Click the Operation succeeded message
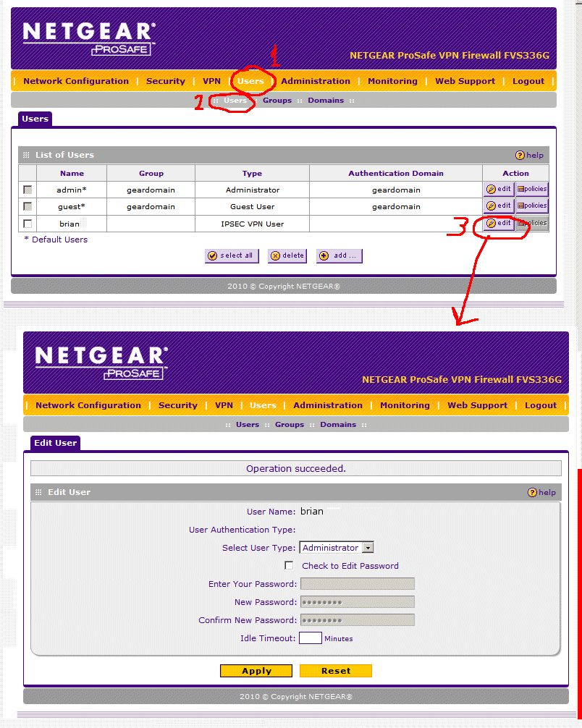582x728 pixels. point(296,468)
